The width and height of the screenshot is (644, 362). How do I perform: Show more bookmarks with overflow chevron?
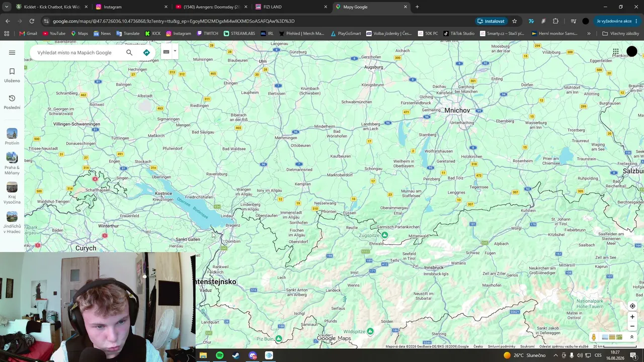pos(589,34)
